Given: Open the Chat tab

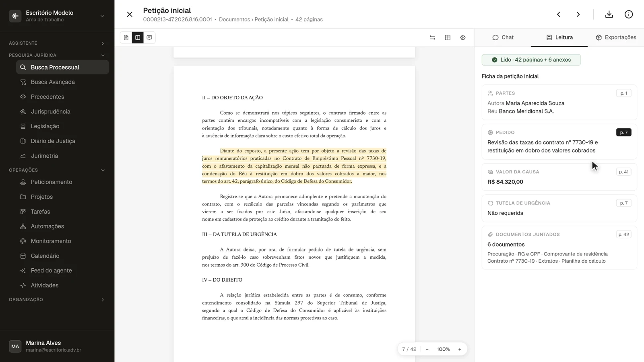Looking at the screenshot, I should pos(503,37).
